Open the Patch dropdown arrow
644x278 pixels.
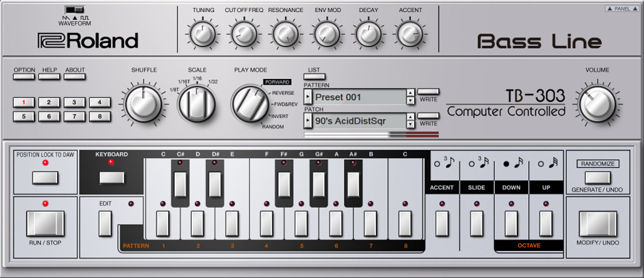tap(308, 120)
